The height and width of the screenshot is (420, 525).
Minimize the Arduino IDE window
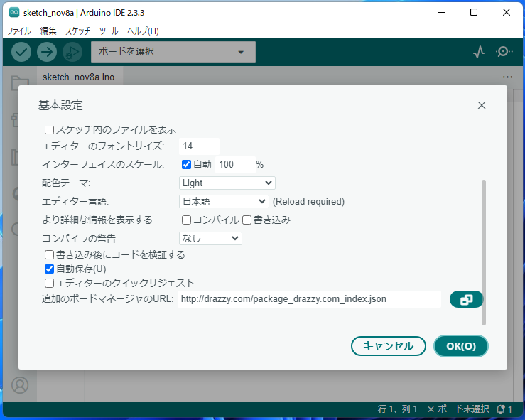[x=442, y=12]
